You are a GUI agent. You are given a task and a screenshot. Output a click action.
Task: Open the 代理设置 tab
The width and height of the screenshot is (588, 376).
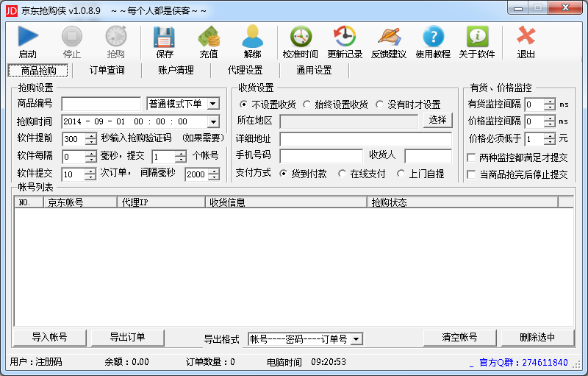[x=245, y=70]
